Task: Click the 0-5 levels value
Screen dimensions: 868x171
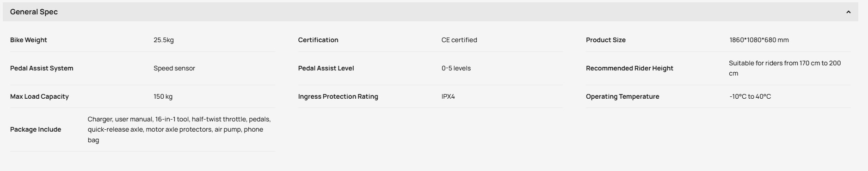Action: click(x=456, y=68)
